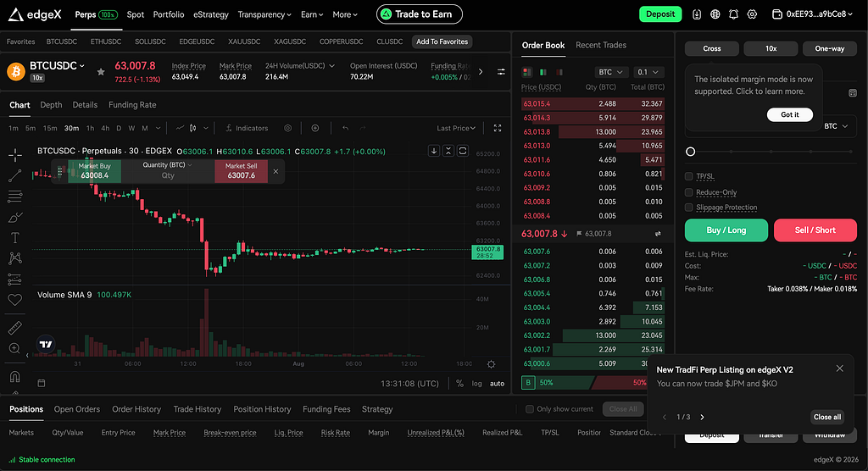
Task: Open the 0.1 price grouping dropdown
Action: pos(648,72)
